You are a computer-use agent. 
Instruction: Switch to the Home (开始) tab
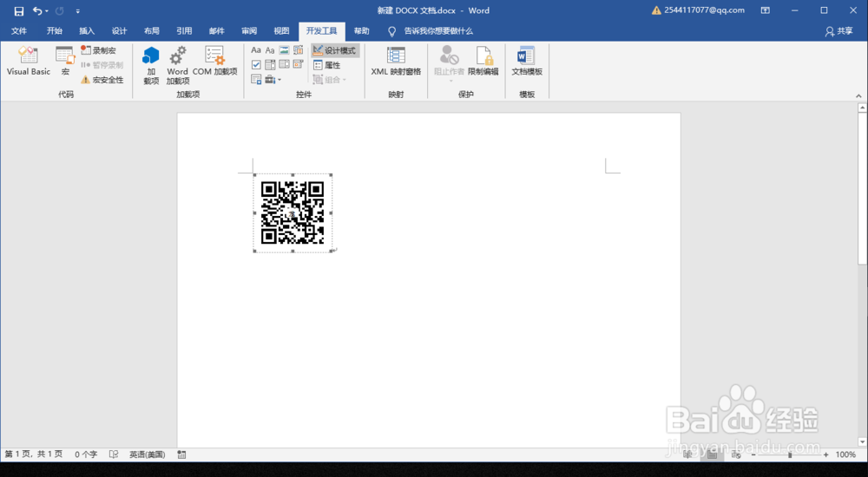click(54, 31)
